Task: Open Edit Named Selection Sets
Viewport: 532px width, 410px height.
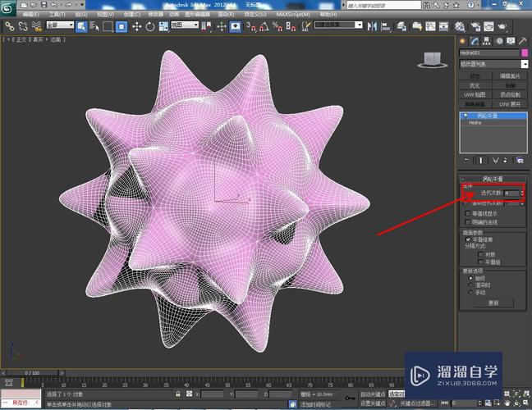Action: (x=306, y=26)
